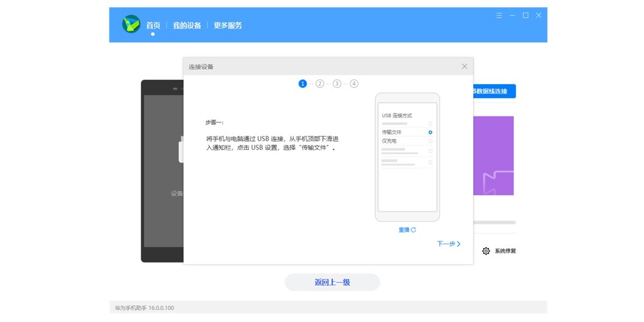644x322 pixels.
Task: Click the HiSuite green bird logo
Action: (130, 25)
